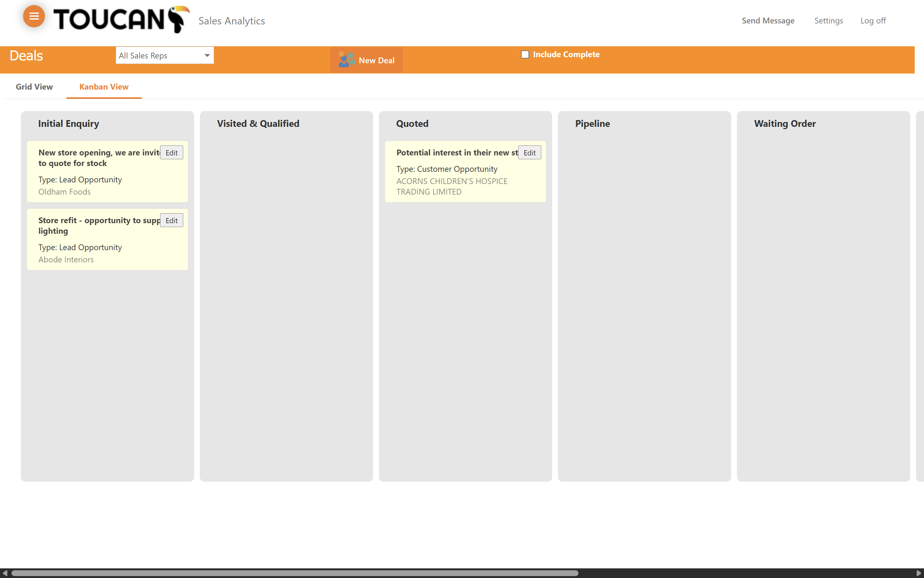Click Type: Lead Opportunity on Abode Interiors card

pos(80,247)
